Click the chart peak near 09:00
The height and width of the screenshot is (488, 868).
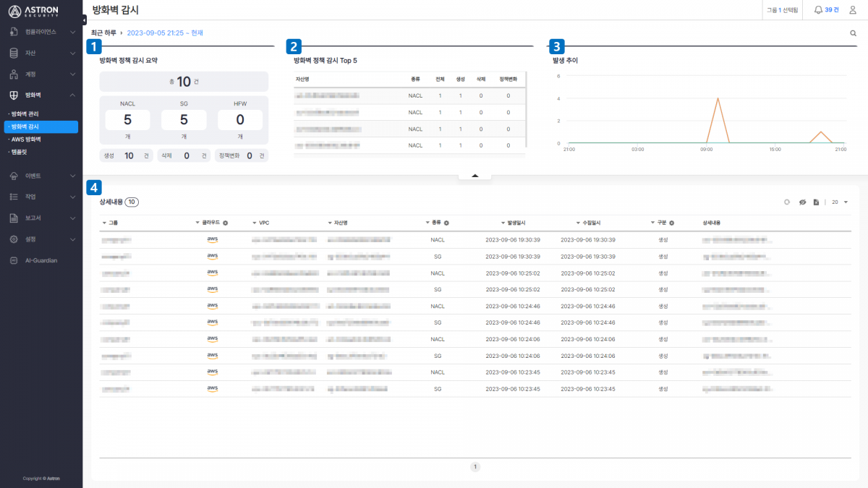(x=717, y=98)
